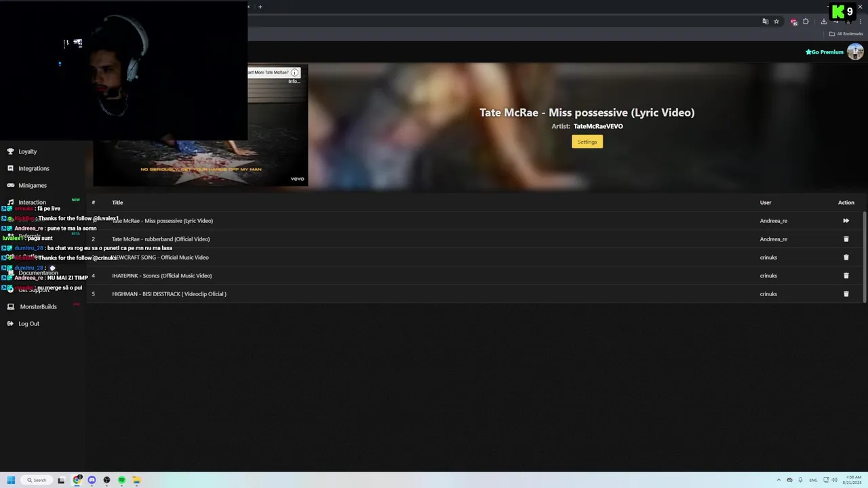Open the Chrome three-dot menu
The image size is (868, 488).
[x=860, y=21]
